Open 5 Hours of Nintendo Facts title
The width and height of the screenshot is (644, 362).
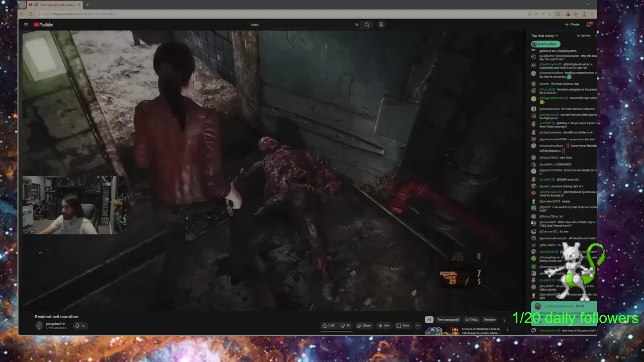482,331
